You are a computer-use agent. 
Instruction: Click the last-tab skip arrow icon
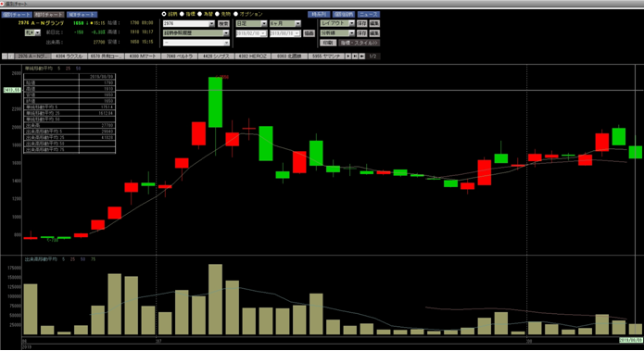tap(355, 56)
